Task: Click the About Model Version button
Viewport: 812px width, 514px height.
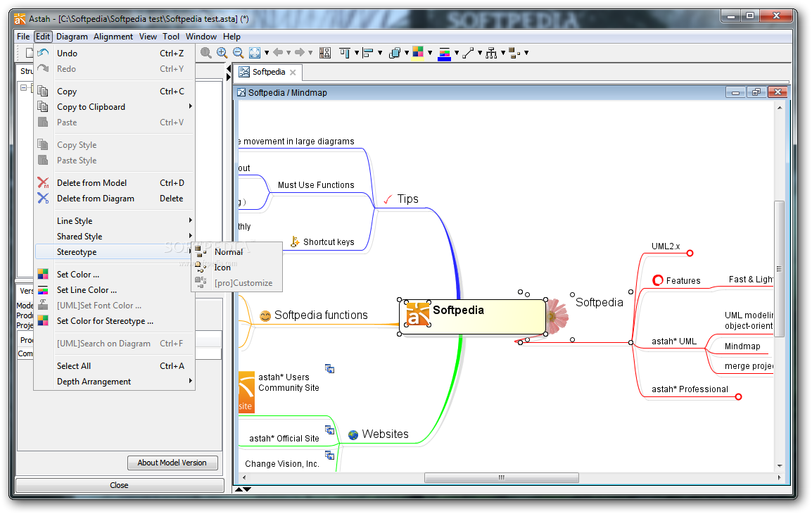Action: 172,463
